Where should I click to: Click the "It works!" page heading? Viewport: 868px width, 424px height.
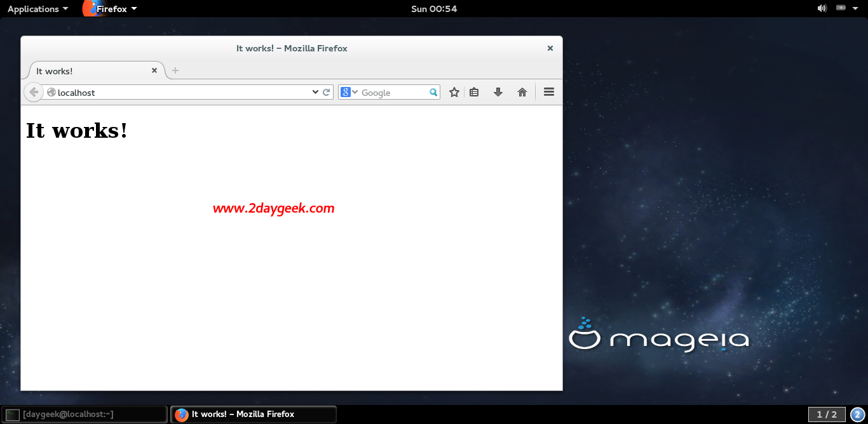click(x=77, y=130)
